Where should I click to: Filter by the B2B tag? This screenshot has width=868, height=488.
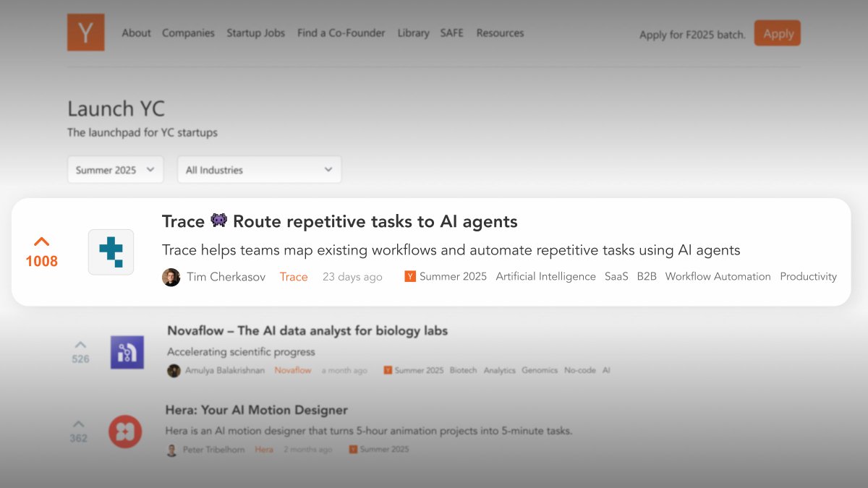coord(647,277)
